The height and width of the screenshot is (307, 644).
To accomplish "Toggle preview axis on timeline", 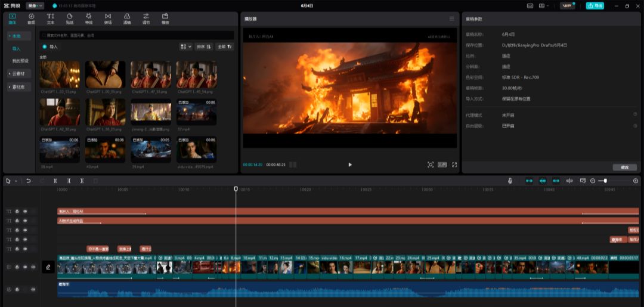I will (569, 181).
